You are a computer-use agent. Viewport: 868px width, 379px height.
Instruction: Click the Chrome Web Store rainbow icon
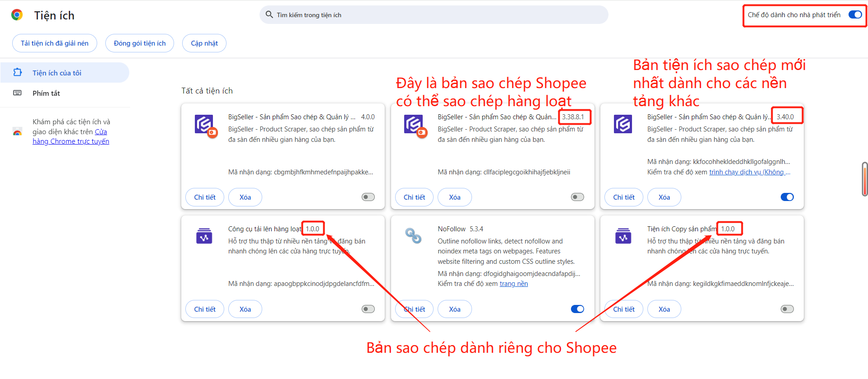(x=18, y=132)
